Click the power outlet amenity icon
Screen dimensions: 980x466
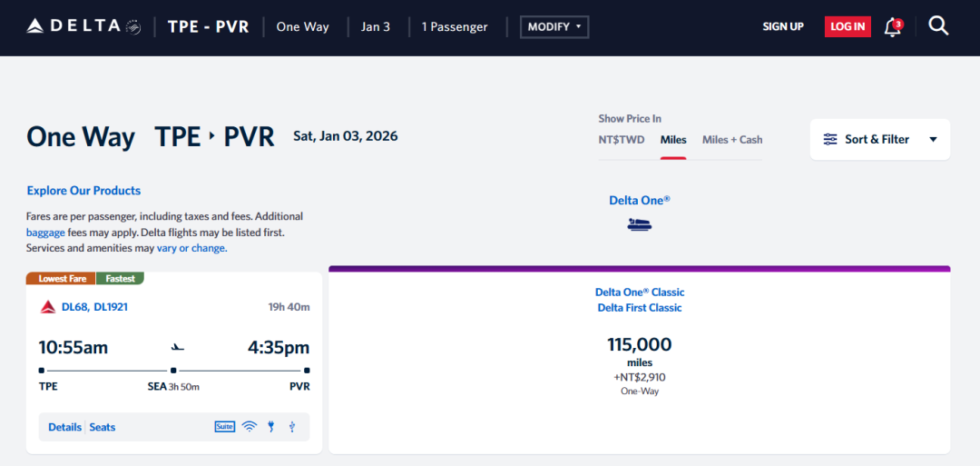[270, 427]
